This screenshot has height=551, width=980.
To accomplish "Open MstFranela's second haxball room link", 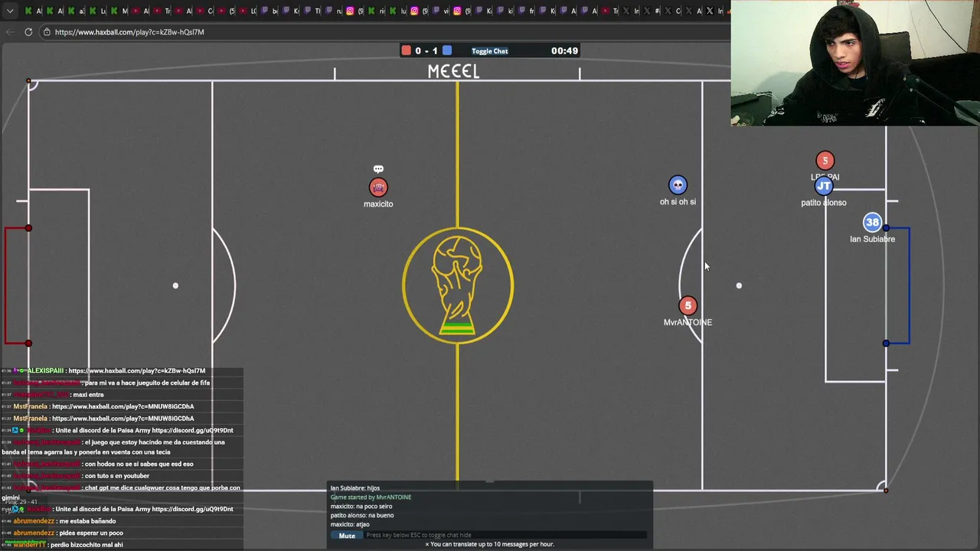I will coord(122,419).
